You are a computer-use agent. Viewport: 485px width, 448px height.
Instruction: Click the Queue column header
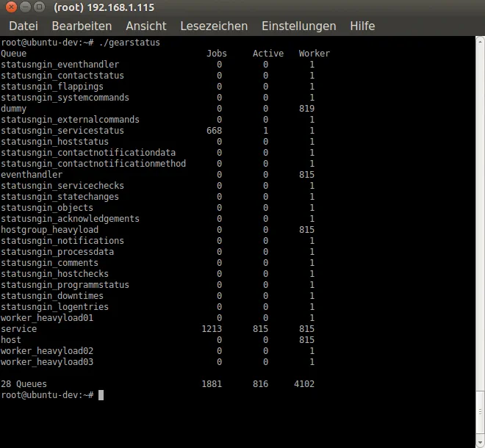[x=14, y=54]
